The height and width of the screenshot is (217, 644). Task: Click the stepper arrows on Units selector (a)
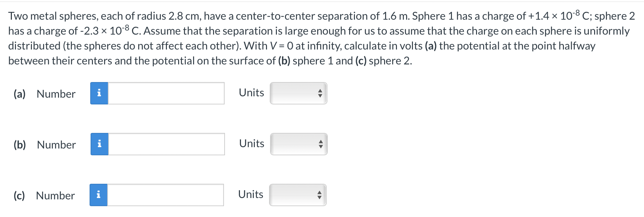point(319,93)
